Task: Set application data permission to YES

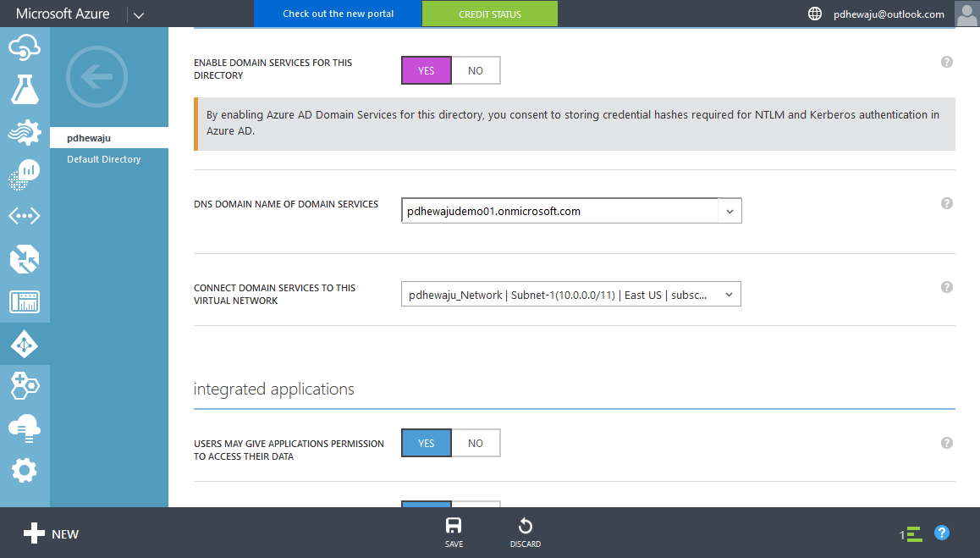Action: click(427, 443)
